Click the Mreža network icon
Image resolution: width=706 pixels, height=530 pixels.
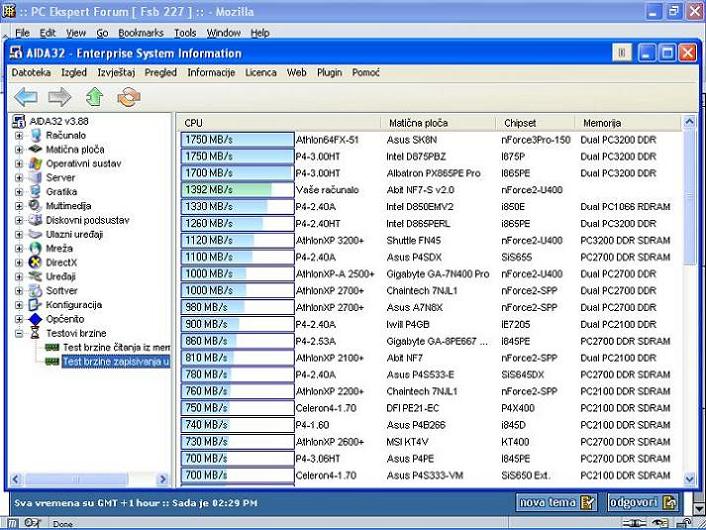point(36,248)
